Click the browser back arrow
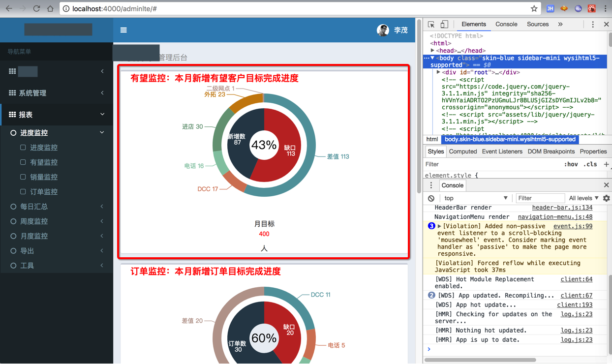 [9, 8]
